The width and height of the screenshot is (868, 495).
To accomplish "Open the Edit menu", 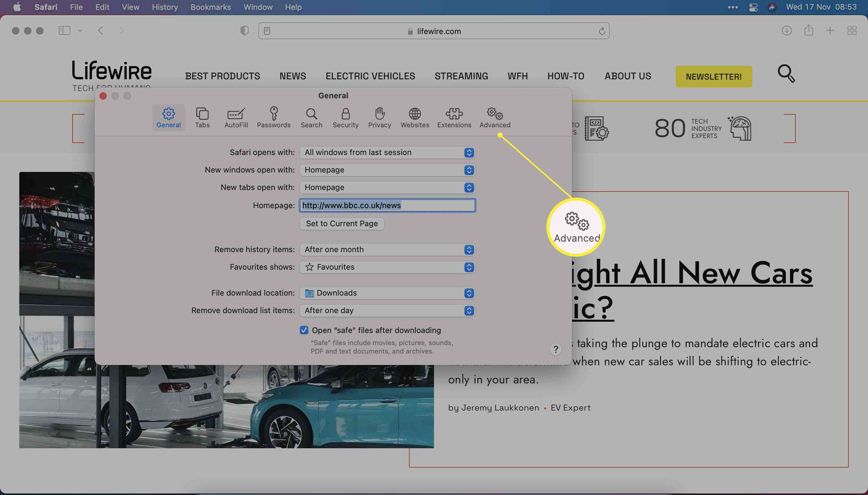I will coord(102,7).
